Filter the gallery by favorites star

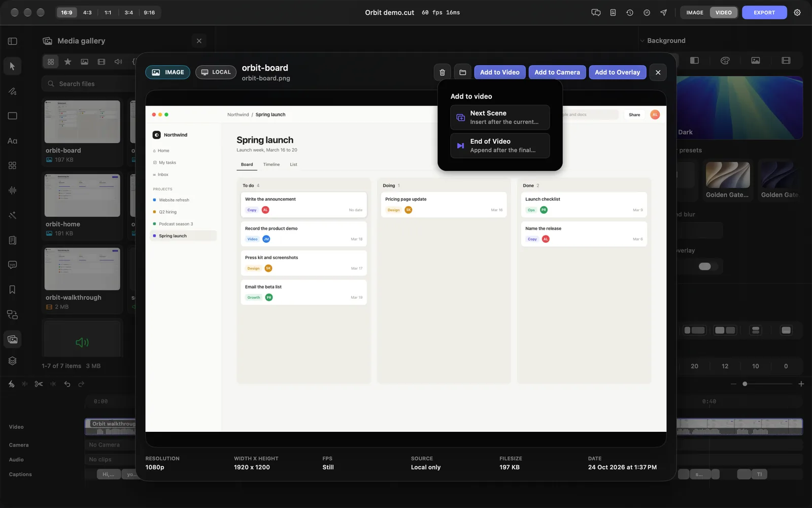[67, 61]
